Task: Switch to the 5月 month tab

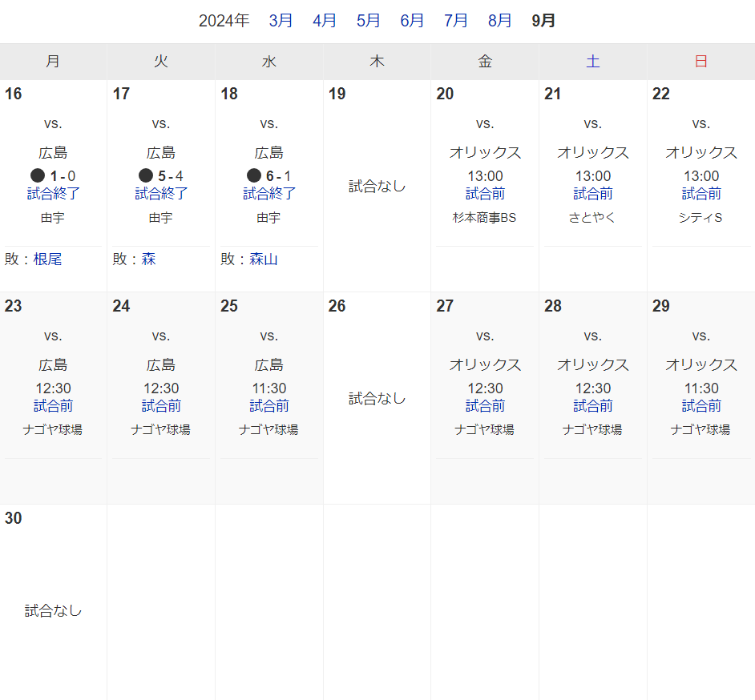Action: tap(369, 21)
